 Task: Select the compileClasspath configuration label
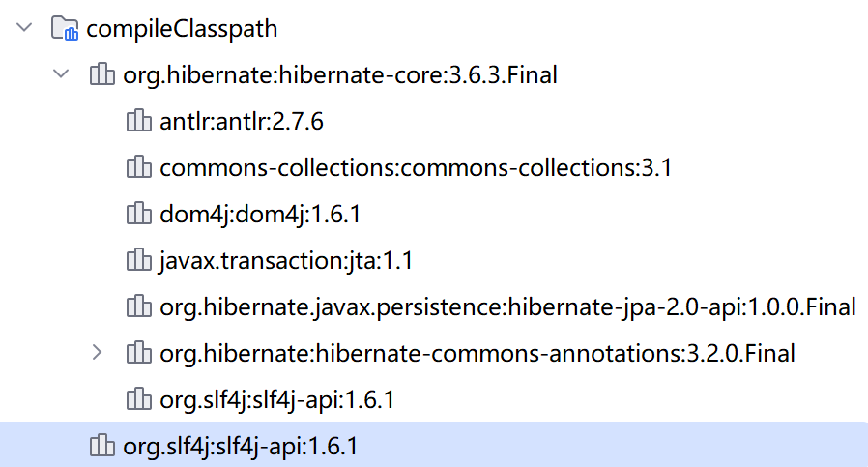point(182,29)
